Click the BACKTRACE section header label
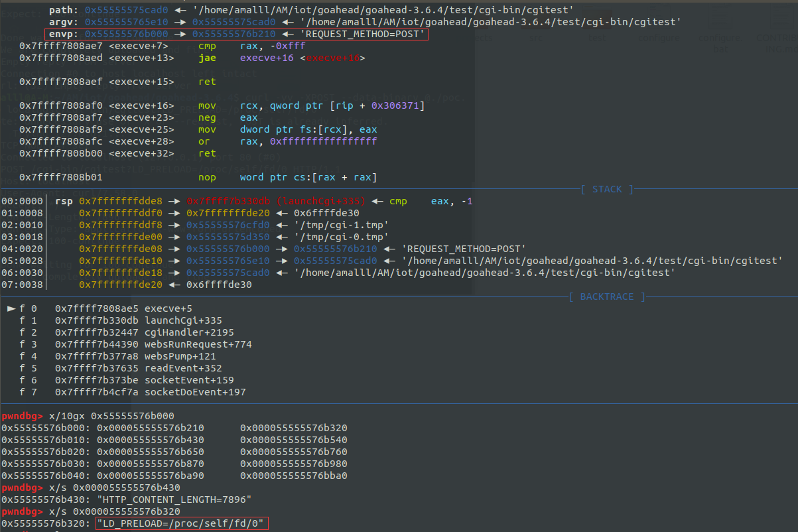The image size is (798, 532). 606,297
